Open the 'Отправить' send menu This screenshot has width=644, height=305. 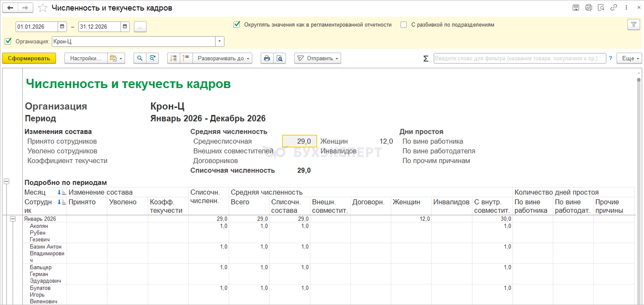tap(318, 58)
